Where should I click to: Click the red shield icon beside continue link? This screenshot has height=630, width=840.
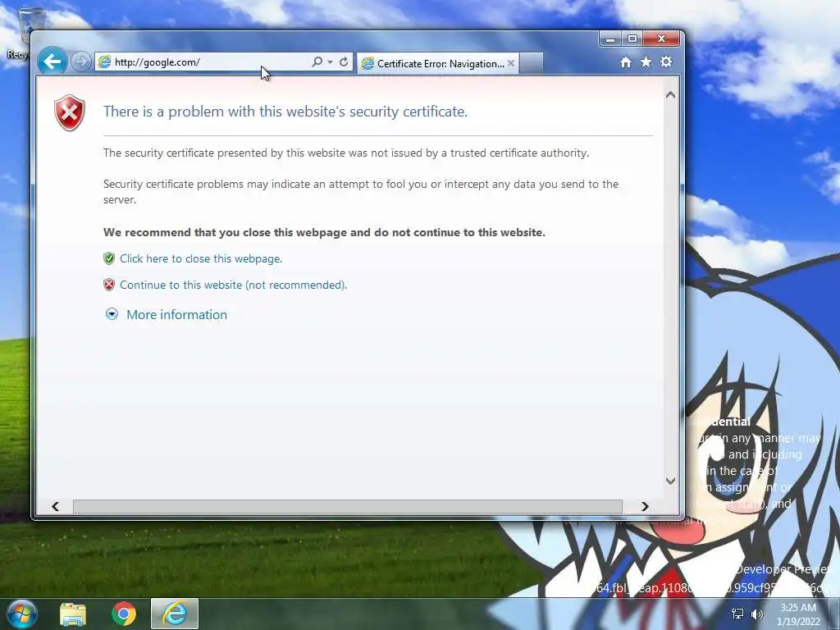pos(109,285)
